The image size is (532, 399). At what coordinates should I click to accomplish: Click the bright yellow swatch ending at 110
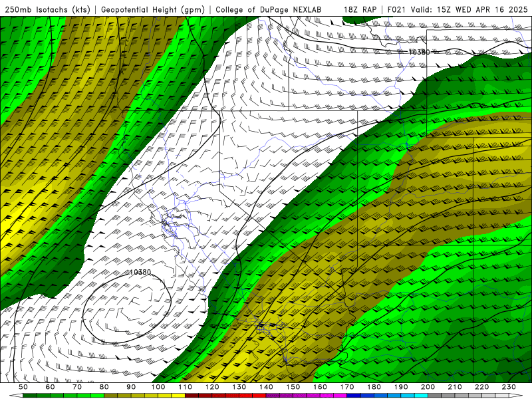[x=178, y=396]
